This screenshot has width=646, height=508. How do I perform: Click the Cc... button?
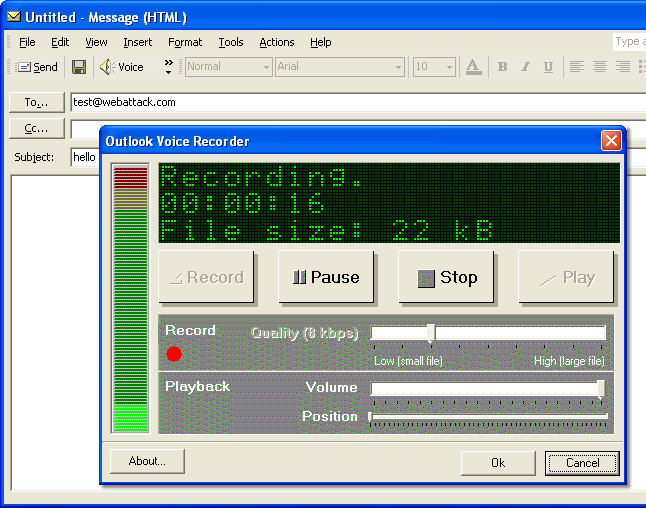(37, 129)
